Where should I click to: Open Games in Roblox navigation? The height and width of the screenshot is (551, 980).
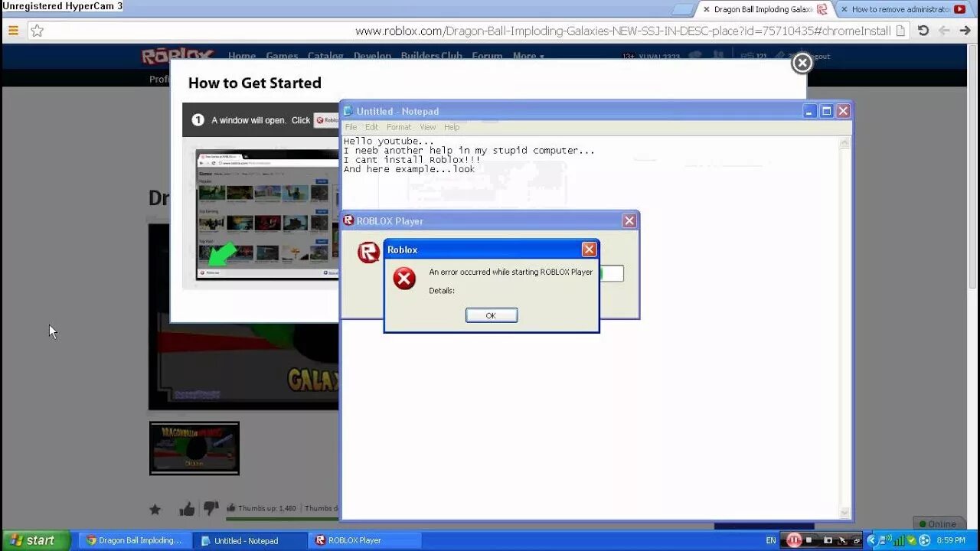click(282, 56)
